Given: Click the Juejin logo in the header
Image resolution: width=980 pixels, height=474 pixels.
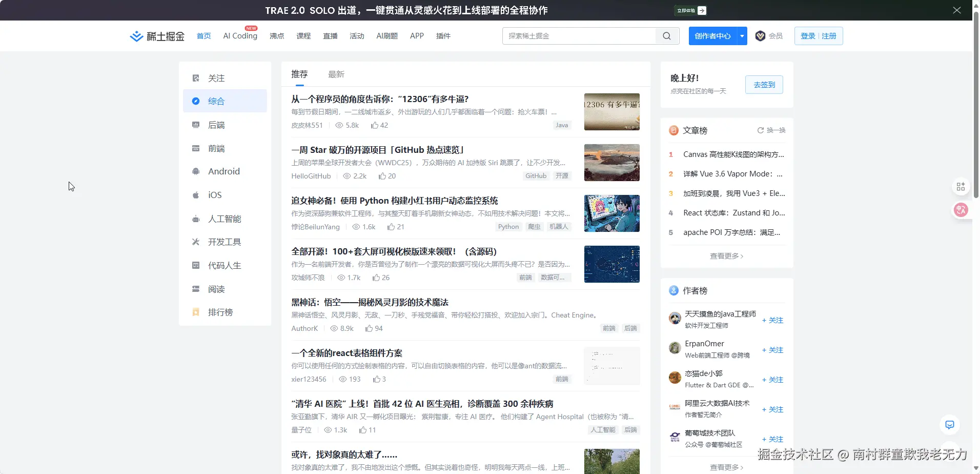Looking at the screenshot, I should [x=157, y=36].
